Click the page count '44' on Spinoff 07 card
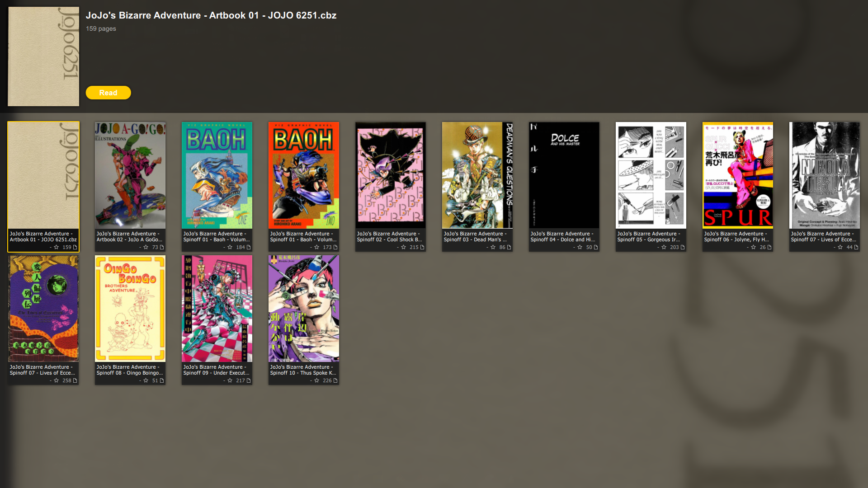868x488 pixels. pos(849,247)
